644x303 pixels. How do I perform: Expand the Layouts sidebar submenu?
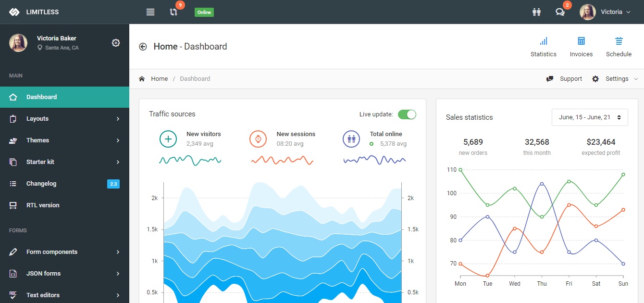[x=64, y=119]
